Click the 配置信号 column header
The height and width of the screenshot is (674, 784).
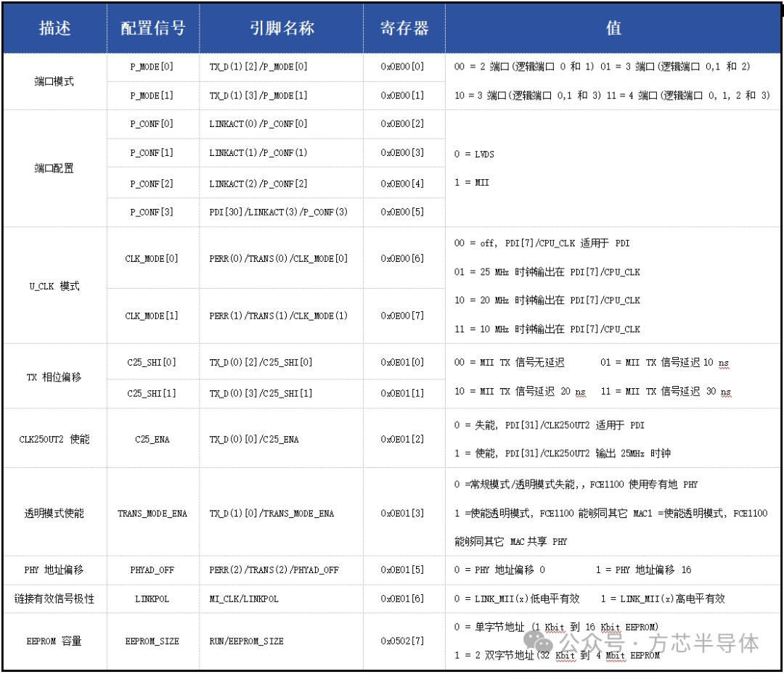coord(153,28)
